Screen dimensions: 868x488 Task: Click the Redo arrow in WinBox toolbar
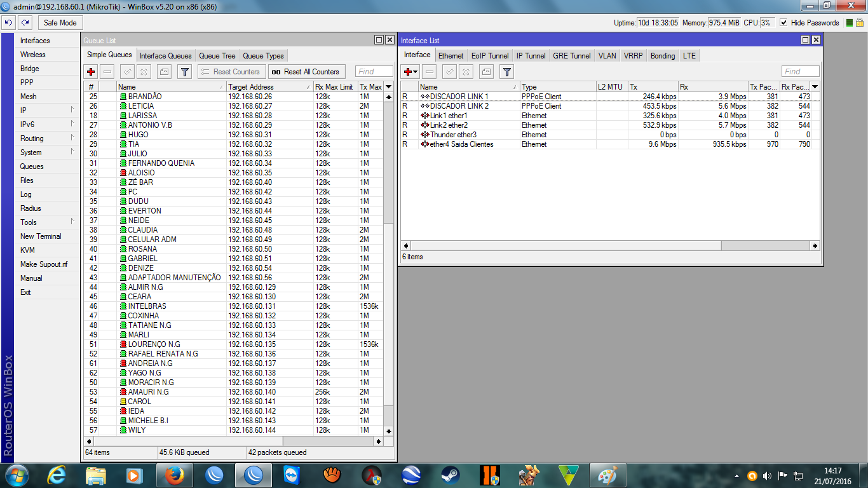pyautogui.click(x=25, y=22)
